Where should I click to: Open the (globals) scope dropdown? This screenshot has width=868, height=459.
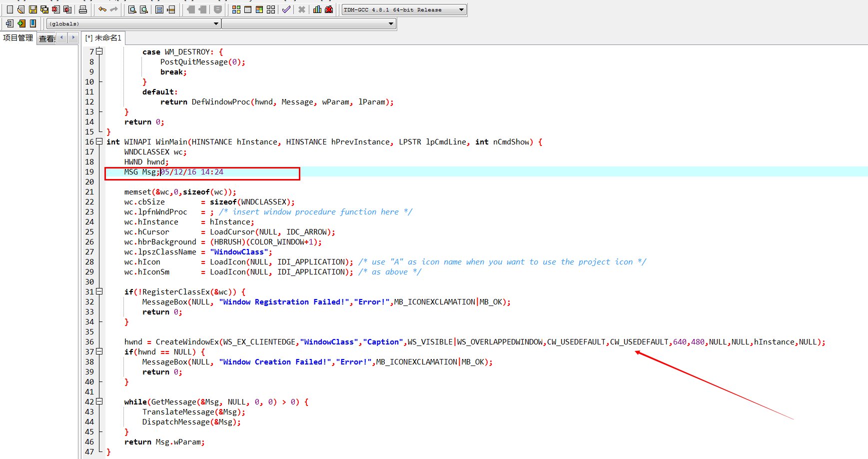pos(216,23)
